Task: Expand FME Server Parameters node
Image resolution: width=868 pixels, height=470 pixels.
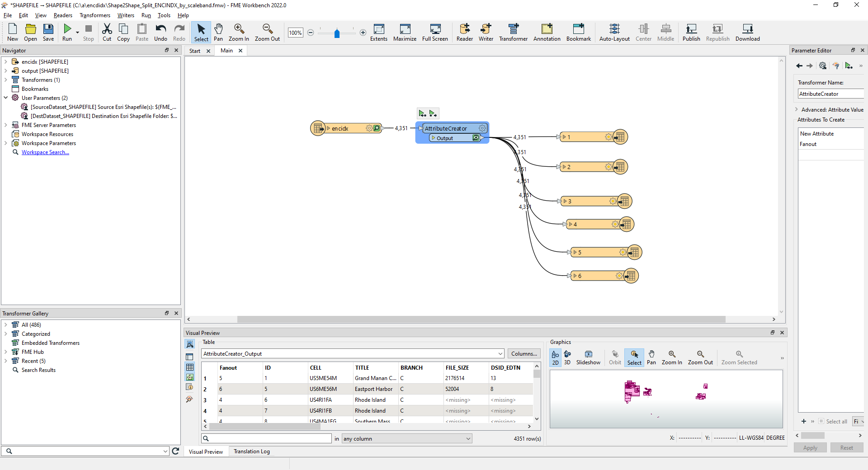Action: pyautogui.click(x=5, y=125)
